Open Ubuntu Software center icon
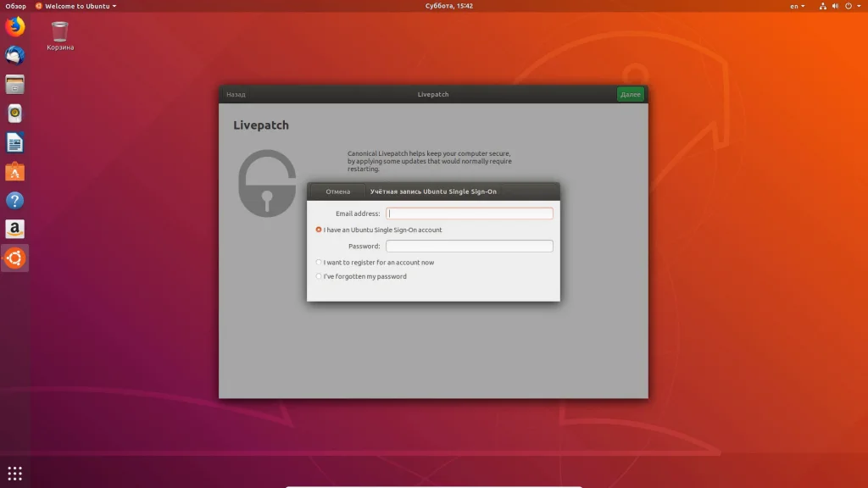The height and width of the screenshot is (488, 868). [x=15, y=171]
